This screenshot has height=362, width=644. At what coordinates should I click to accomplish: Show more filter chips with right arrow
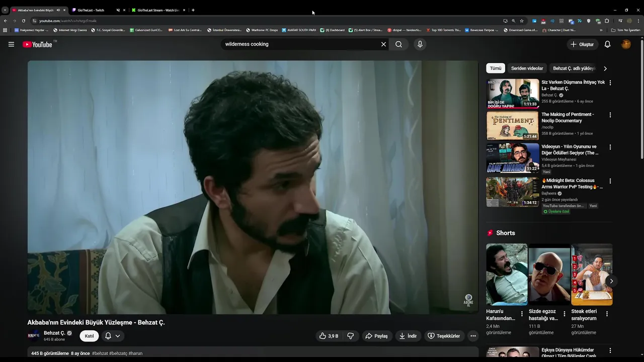(605, 68)
